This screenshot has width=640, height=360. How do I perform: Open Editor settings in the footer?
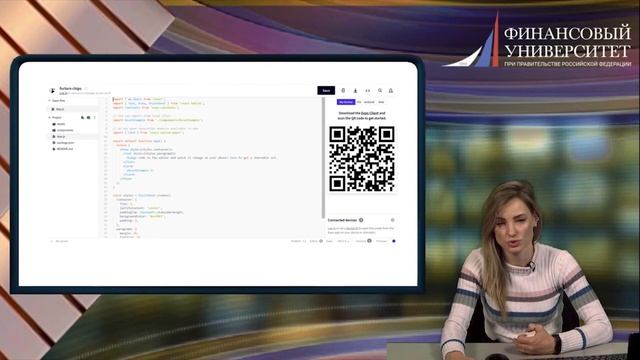tap(316, 241)
